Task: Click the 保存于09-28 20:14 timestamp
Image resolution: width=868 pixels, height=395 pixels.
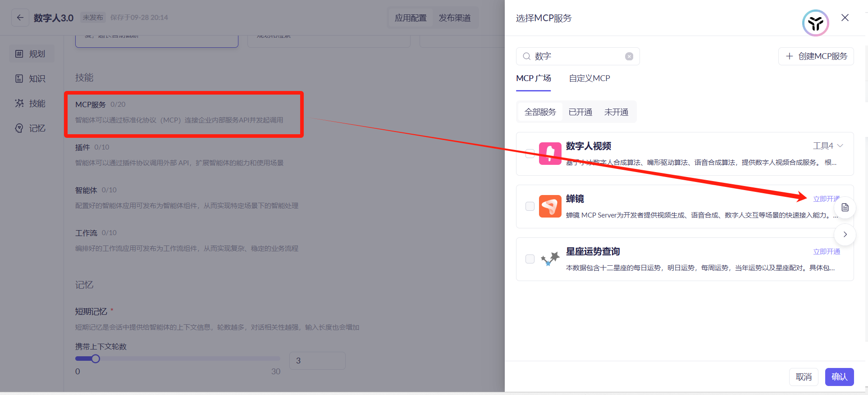Action: [x=139, y=18]
